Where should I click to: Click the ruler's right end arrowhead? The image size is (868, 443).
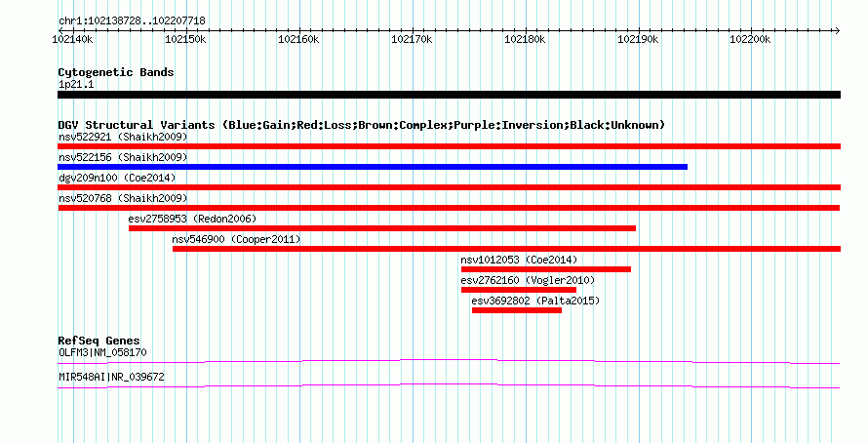(837, 30)
